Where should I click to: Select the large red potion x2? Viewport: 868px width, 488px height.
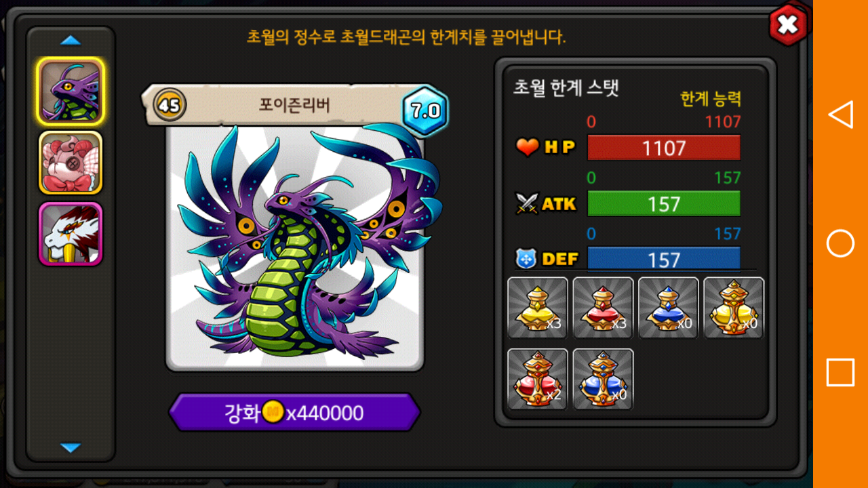pos(538,379)
